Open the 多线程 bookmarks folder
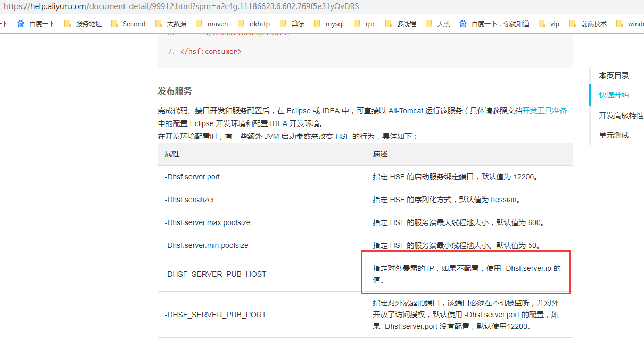The image size is (644, 364). pos(406,23)
